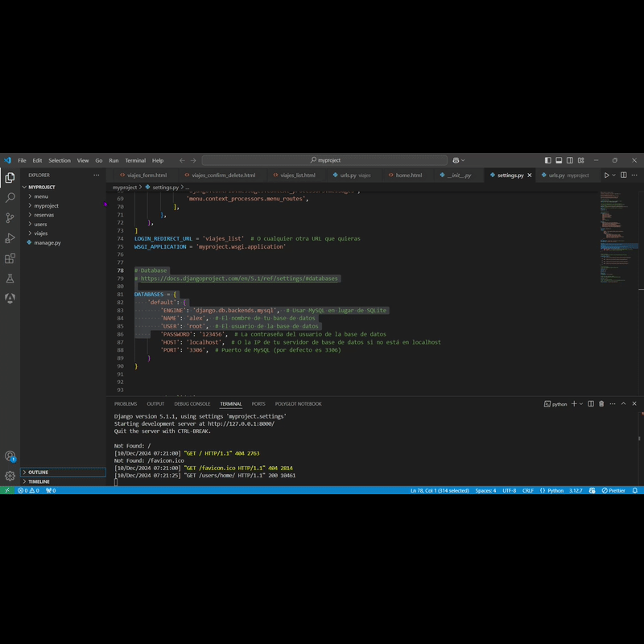Open the run button dropdown arrow
Image resolution: width=644 pixels, height=644 pixels.
pos(613,175)
